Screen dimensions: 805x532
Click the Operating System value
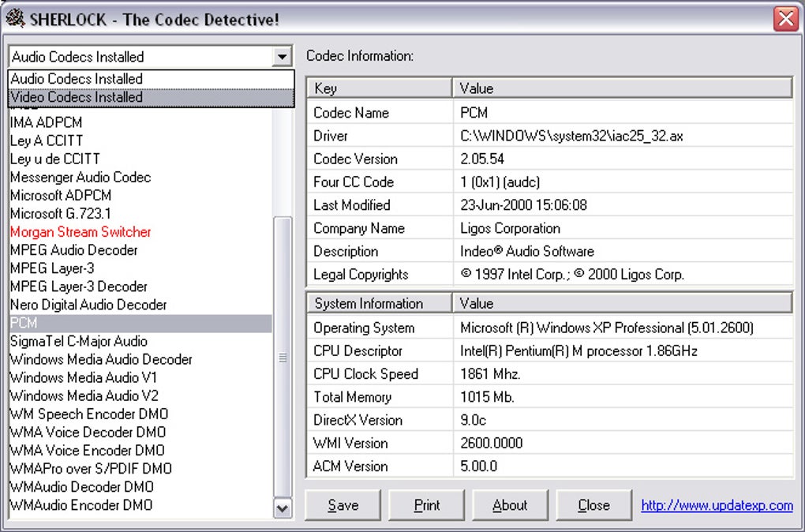pos(607,328)
